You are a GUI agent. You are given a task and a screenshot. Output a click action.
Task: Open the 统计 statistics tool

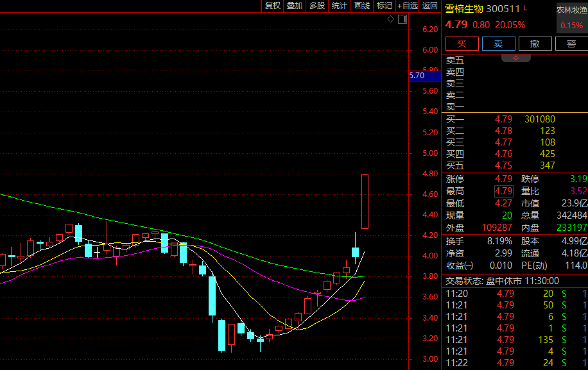click(340, 6)
